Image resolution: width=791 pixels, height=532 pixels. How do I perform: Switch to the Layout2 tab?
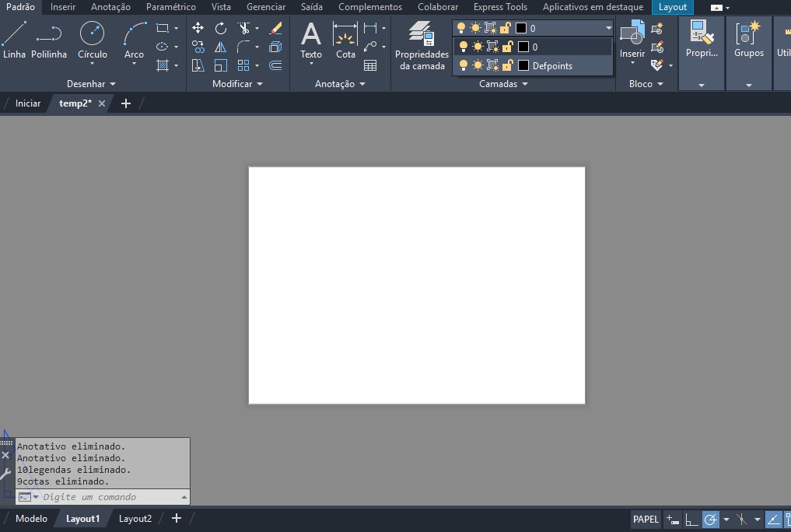(135, 519)
